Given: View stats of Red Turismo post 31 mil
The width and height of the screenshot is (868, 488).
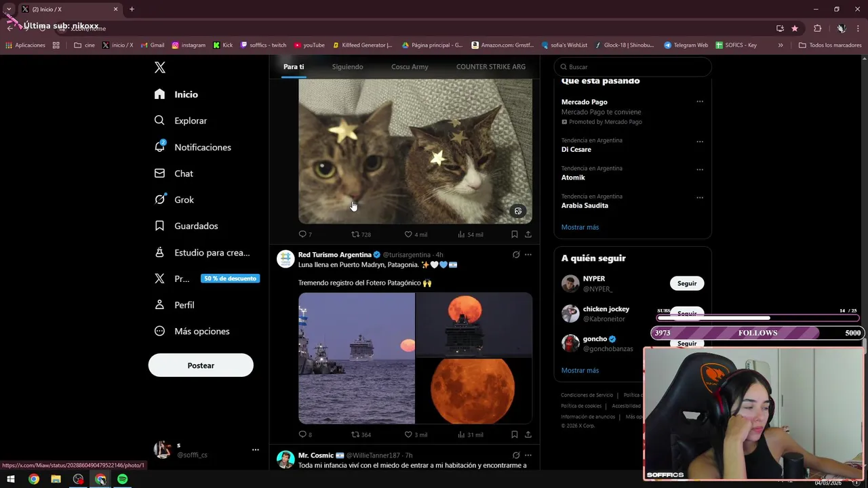Looking at the screenshot, I should coord(470,434).
